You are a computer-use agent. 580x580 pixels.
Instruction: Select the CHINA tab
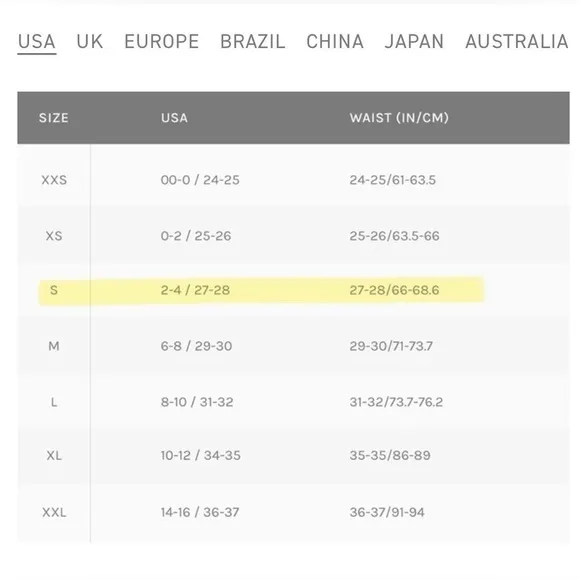335,41
